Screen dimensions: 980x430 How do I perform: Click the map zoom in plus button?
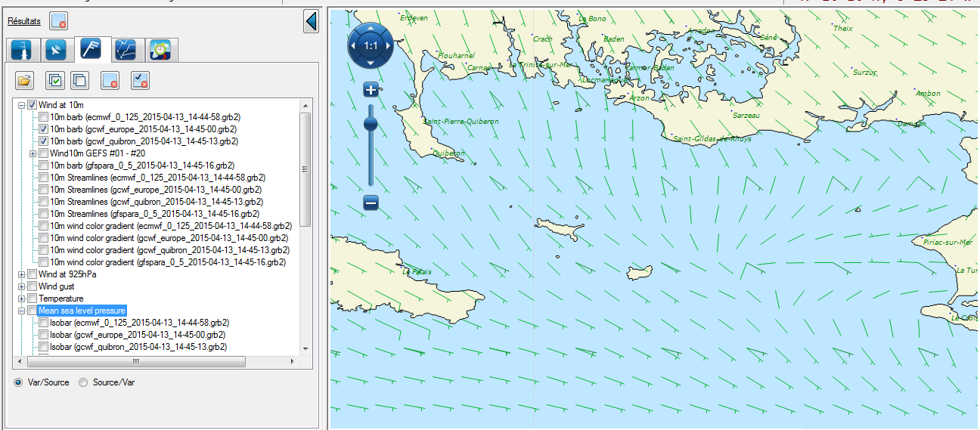[371, 90]
